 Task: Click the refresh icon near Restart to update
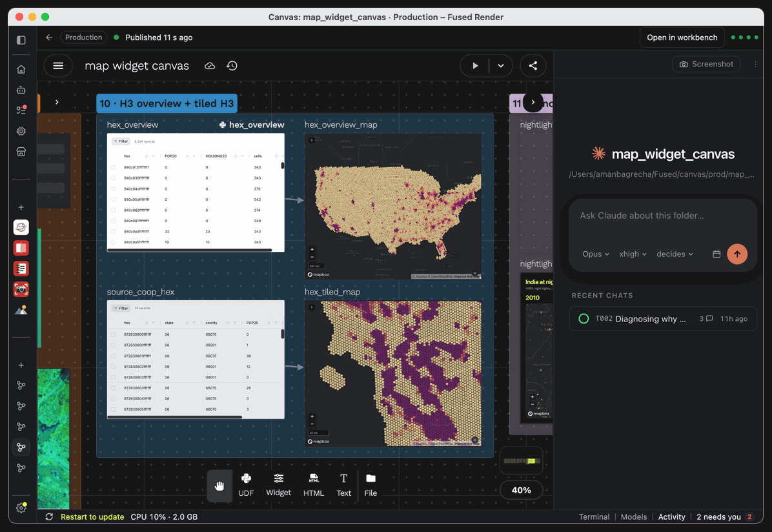coord(49,517)
